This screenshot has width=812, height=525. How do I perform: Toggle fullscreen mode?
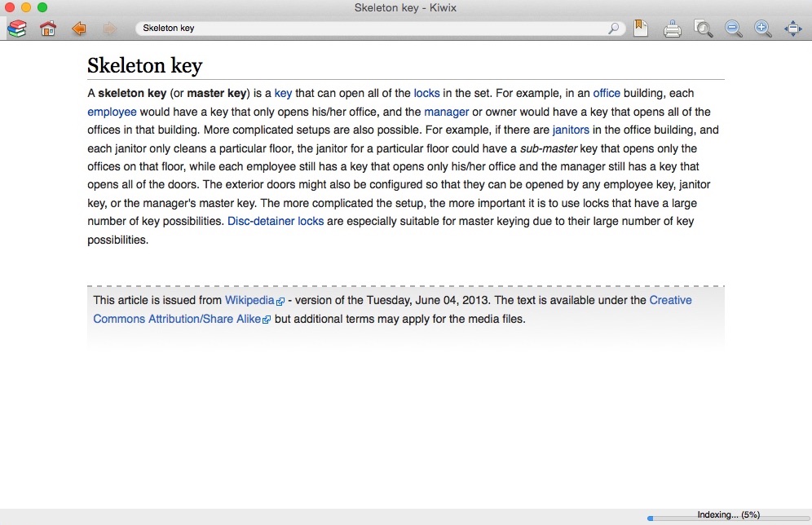(x=792, y=29)
